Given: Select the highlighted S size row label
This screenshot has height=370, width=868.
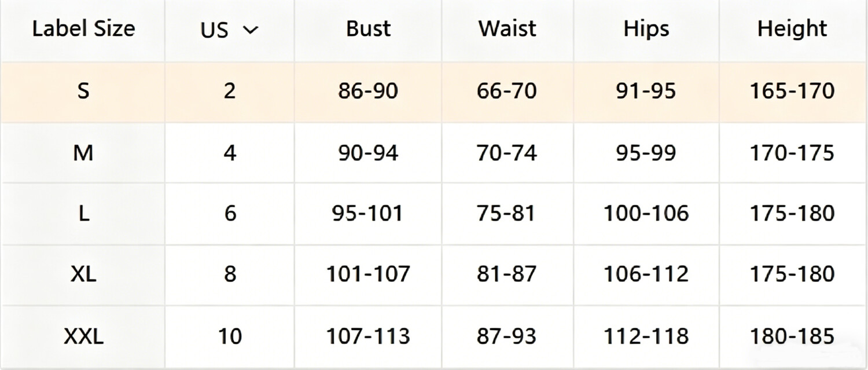Looking at the screenshot, I should click(x=83, y=91).
